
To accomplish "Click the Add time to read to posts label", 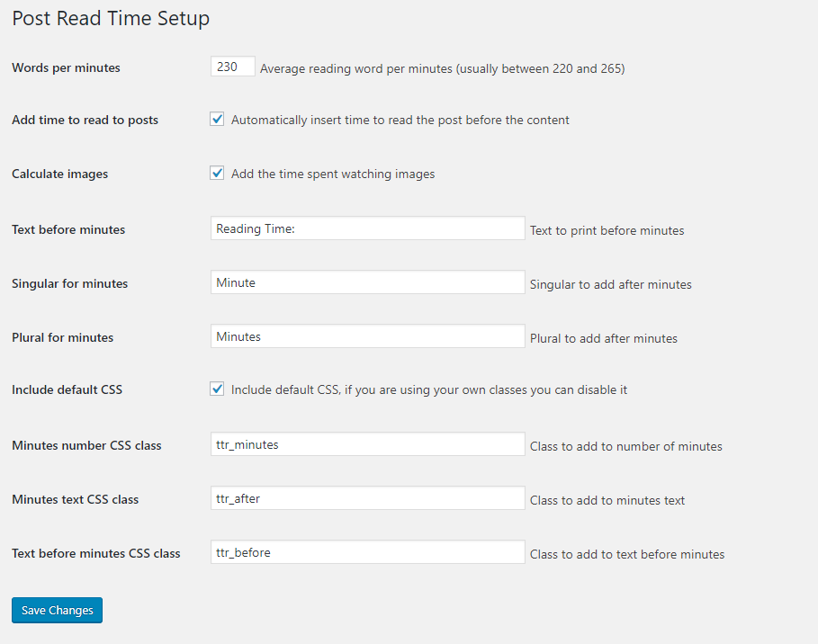I will tap(85, 120).
